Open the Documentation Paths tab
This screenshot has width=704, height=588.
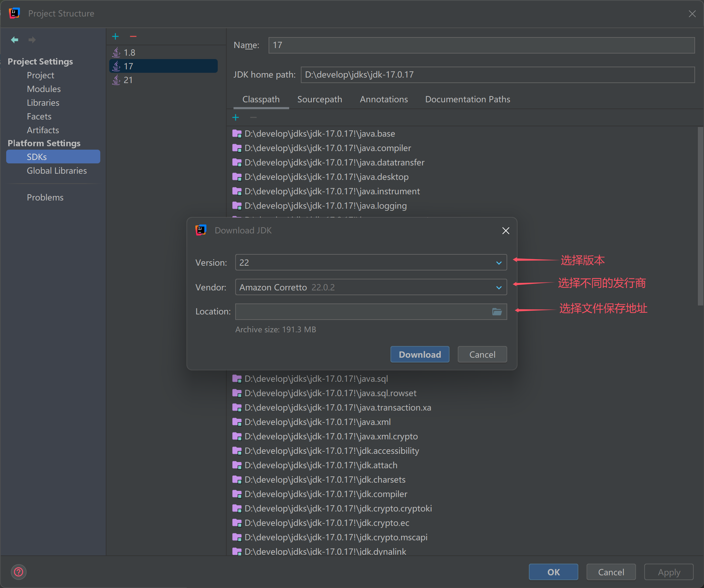[467, 100]
